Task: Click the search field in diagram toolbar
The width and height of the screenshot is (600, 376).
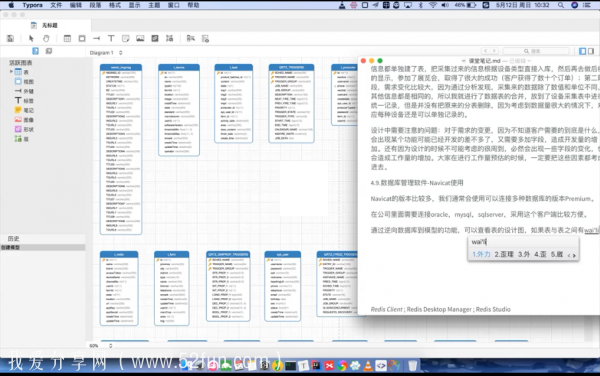Action: 535,51
